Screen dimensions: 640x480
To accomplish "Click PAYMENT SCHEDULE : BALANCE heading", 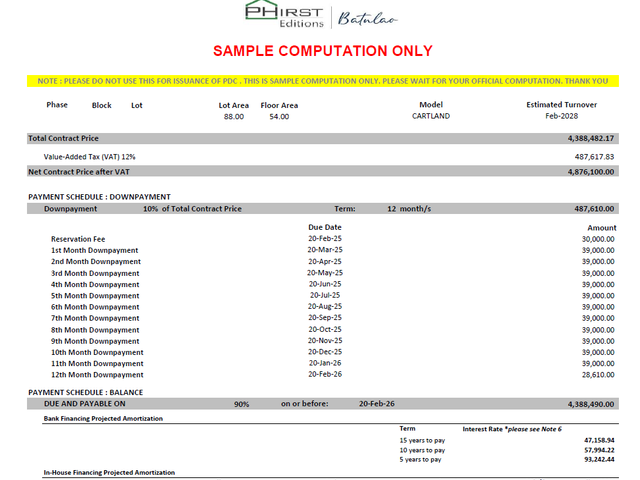I will tap(85, 393).
